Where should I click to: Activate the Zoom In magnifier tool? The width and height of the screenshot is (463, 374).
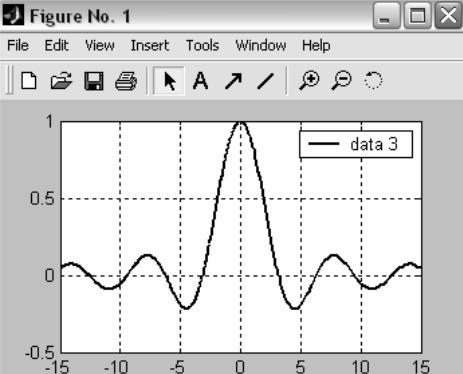[309, 81]
